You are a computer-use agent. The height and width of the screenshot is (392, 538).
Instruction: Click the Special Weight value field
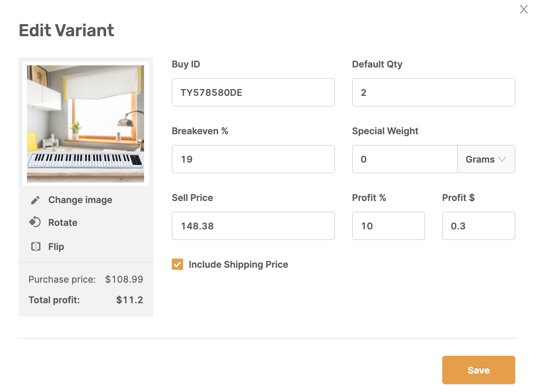pyautogui.click(x=405, y=159)
